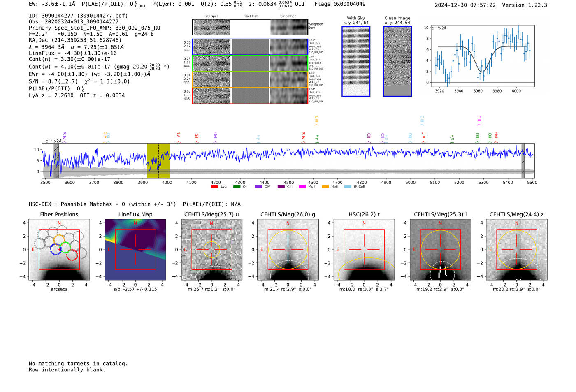Click the 'P(Lyα): 0.001' header value
The height and width of the screenshot is (392, 576).
tap(173, 4)
